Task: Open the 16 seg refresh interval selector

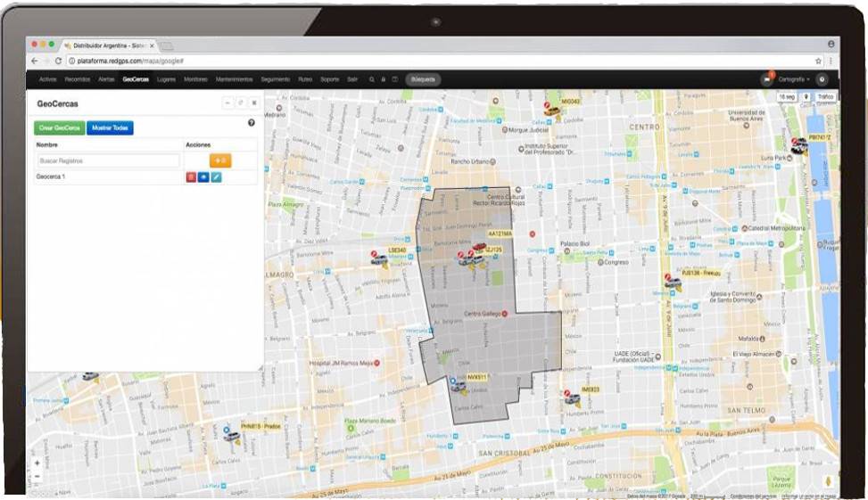Action: (786, 96)
